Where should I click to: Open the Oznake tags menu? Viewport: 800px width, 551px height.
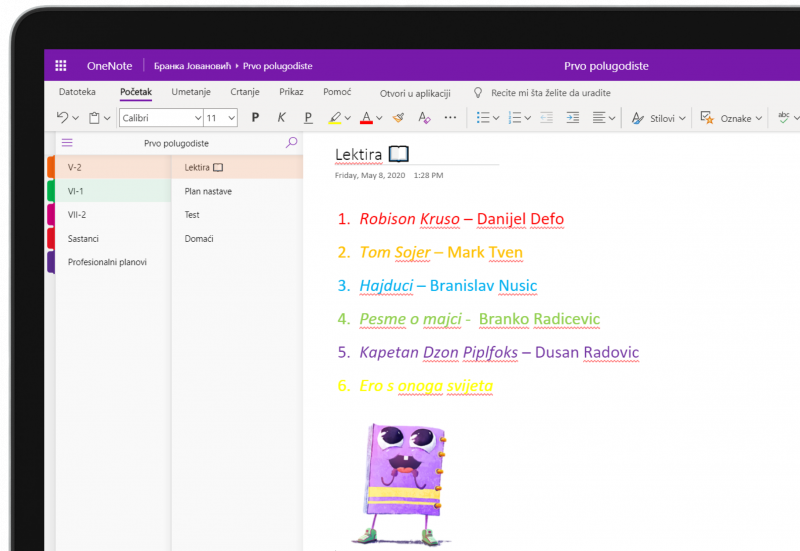coord(731,118)
